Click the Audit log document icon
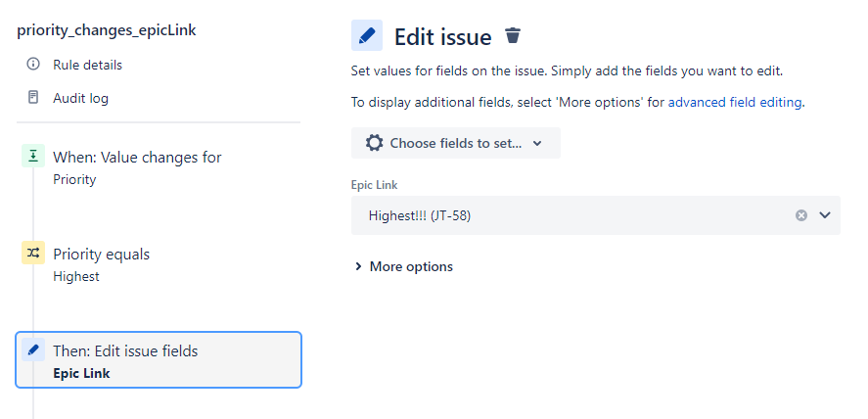The width and height of the screenshot is (868, 419). [33, 98]
